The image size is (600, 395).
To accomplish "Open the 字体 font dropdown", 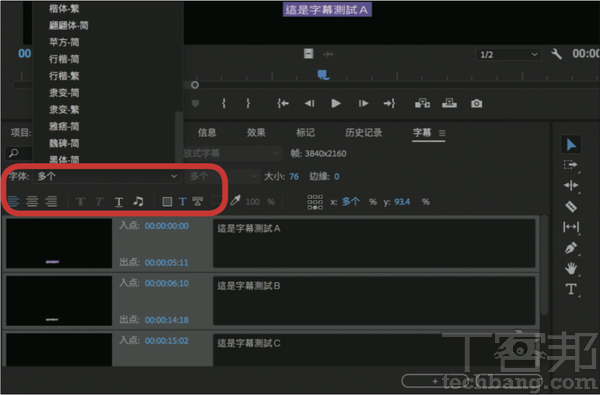I will tap(107, 176).
